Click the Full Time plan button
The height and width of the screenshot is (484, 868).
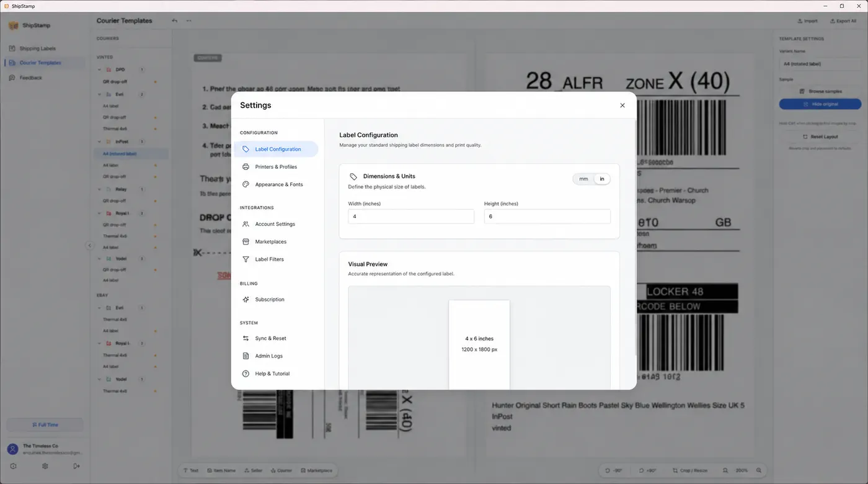(45, 425)
